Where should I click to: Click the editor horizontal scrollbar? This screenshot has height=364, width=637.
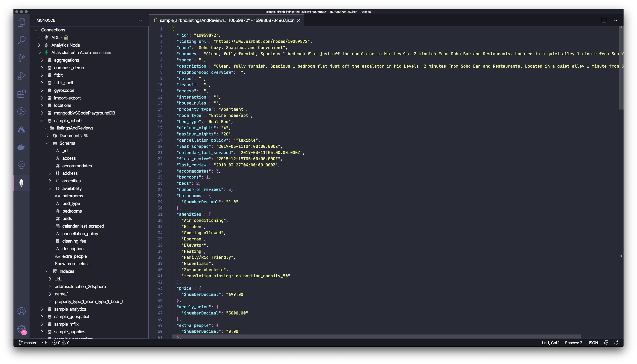tap(375, 336)
